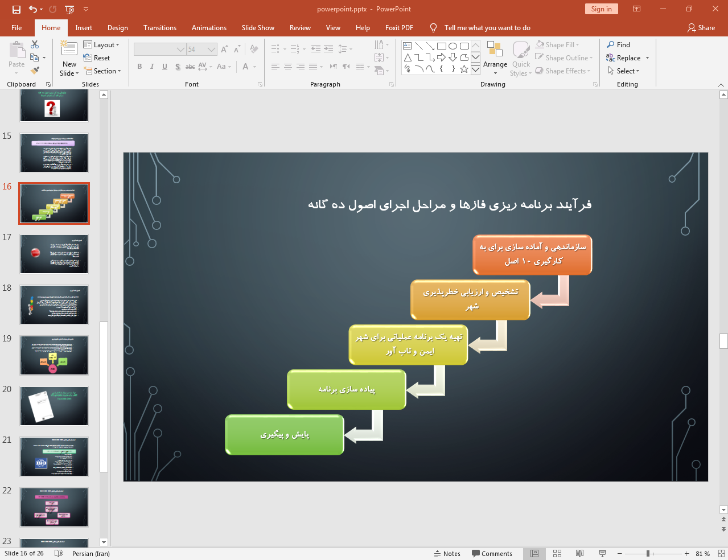Start Slide Show from status bar

pos(602,554)
